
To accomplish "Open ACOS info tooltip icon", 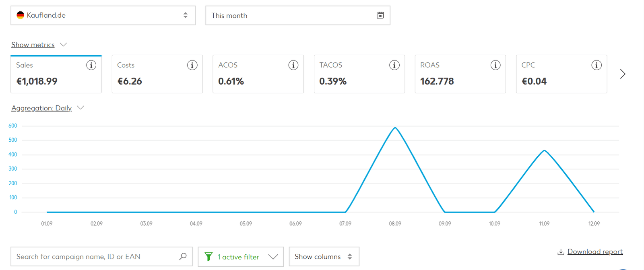I will [x=293, y=65].
